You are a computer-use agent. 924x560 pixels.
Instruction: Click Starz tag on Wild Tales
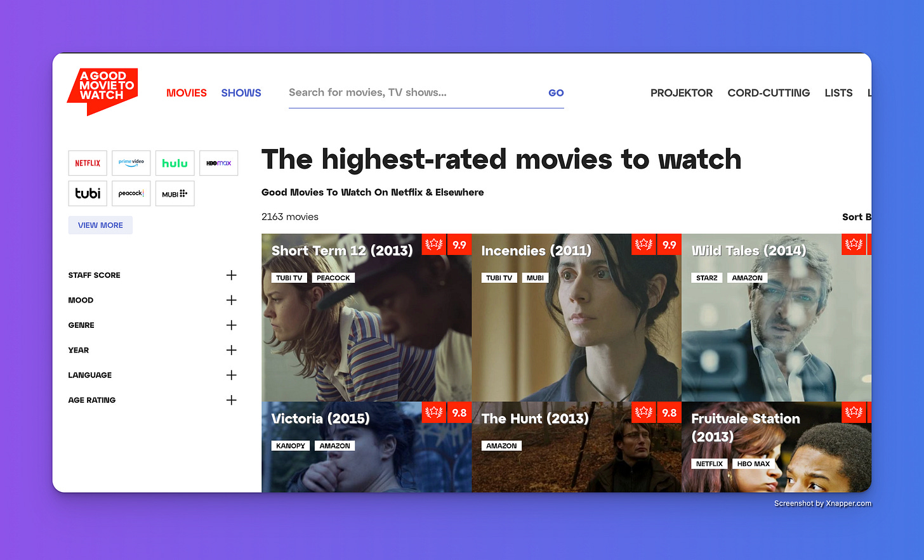click(x=707, y=278)
